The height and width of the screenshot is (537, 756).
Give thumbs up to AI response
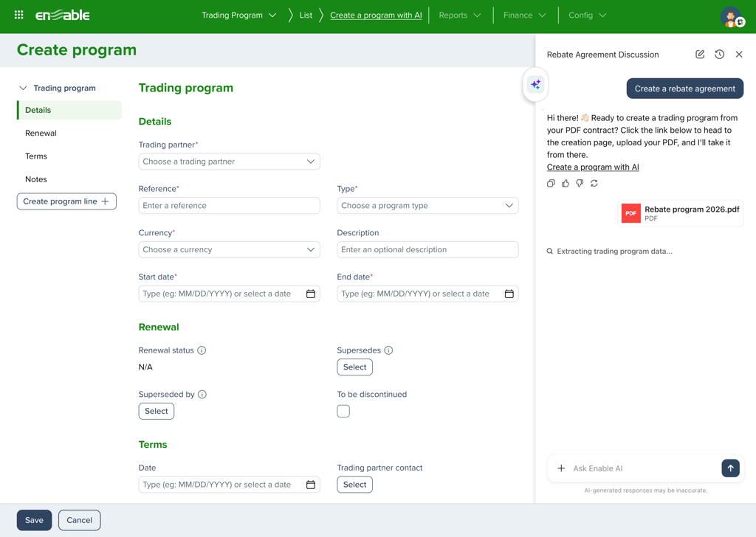click(566, 183)
